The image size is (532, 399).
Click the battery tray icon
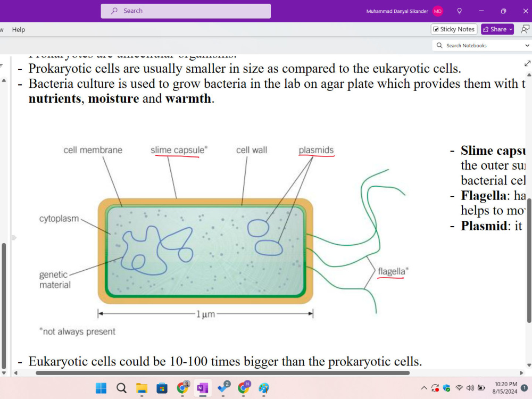click(481, 388)
